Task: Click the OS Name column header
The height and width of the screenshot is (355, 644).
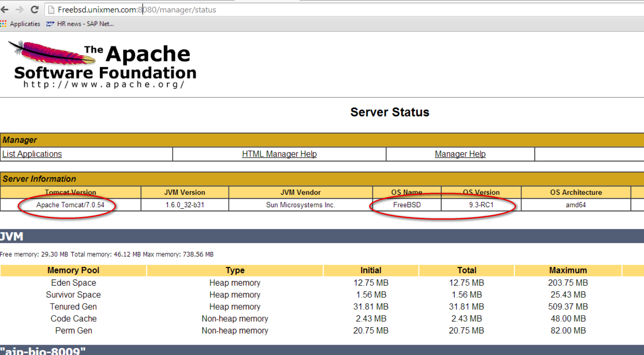Action: tap(407, 192)
